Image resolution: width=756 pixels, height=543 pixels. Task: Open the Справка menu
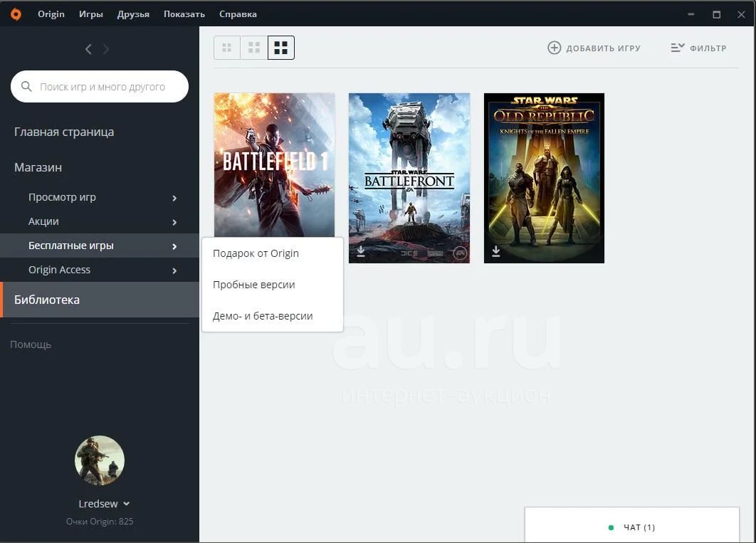238,14
